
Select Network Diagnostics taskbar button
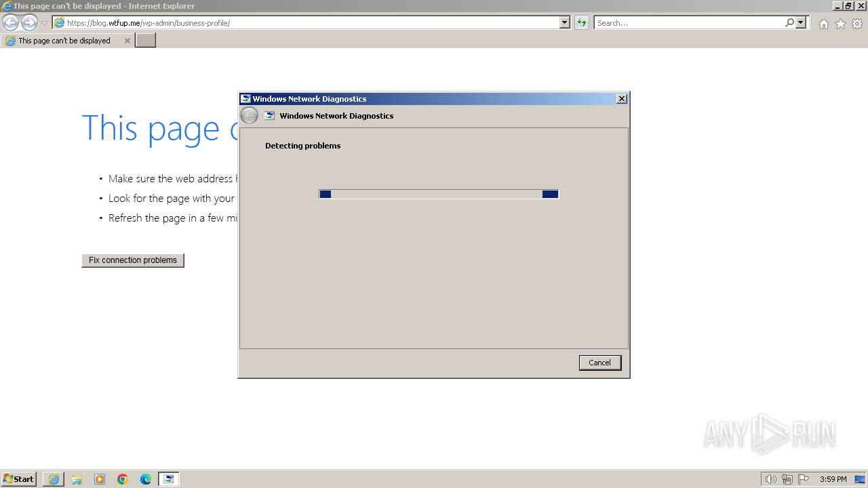169,479
